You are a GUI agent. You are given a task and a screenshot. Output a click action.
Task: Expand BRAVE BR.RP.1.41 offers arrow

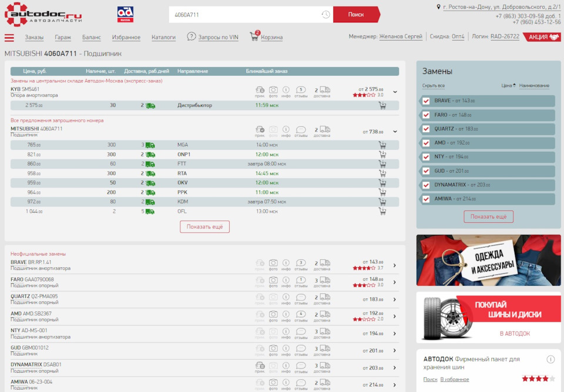[395, 265]
